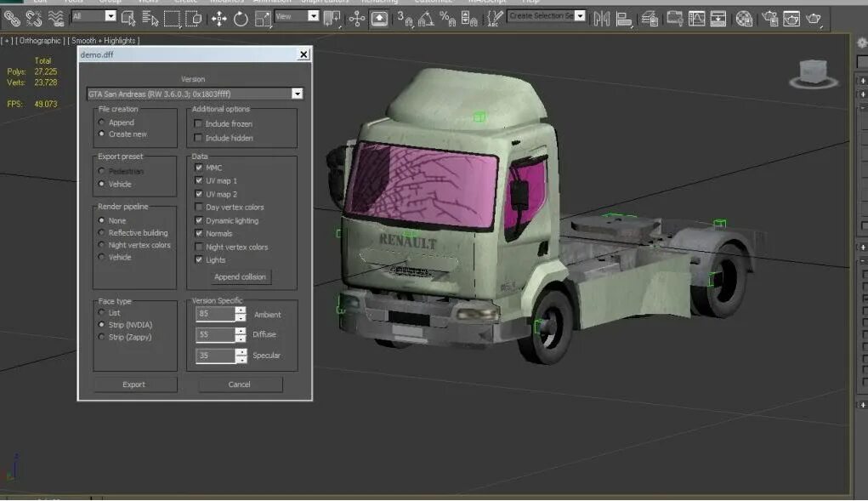This screenshot has height=501, width=868.
Task: Click the Render Production teapot icon
Action: click(x=814, y=19)
